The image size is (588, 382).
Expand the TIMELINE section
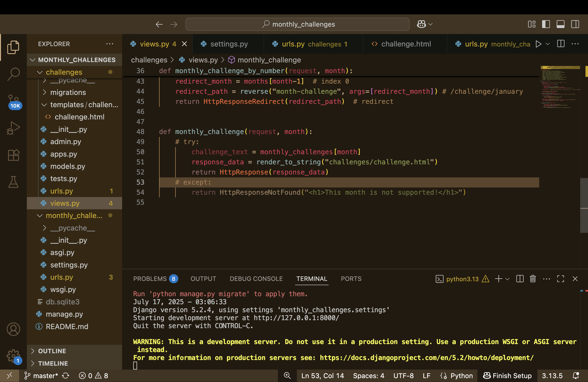74,363
